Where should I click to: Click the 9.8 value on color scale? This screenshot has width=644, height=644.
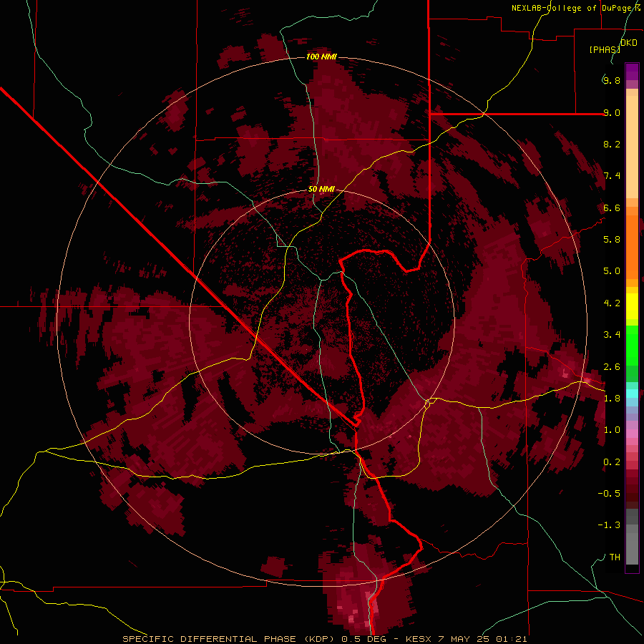click(x=612, y=80)
